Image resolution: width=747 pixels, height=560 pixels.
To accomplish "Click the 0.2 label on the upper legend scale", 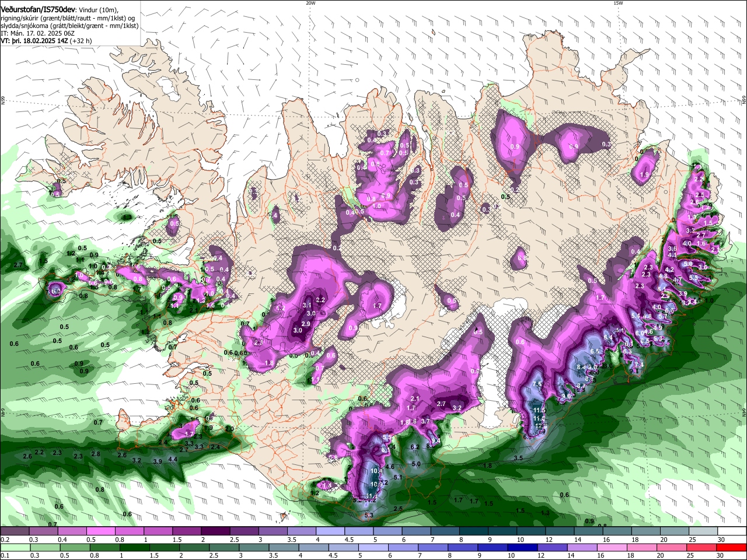I will tap(5, 540).
